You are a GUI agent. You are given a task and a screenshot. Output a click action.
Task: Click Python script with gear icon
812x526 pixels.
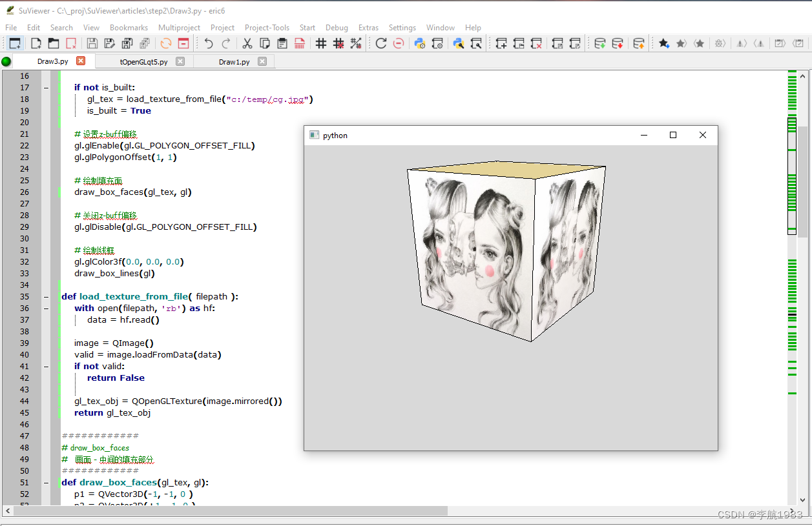420,43
